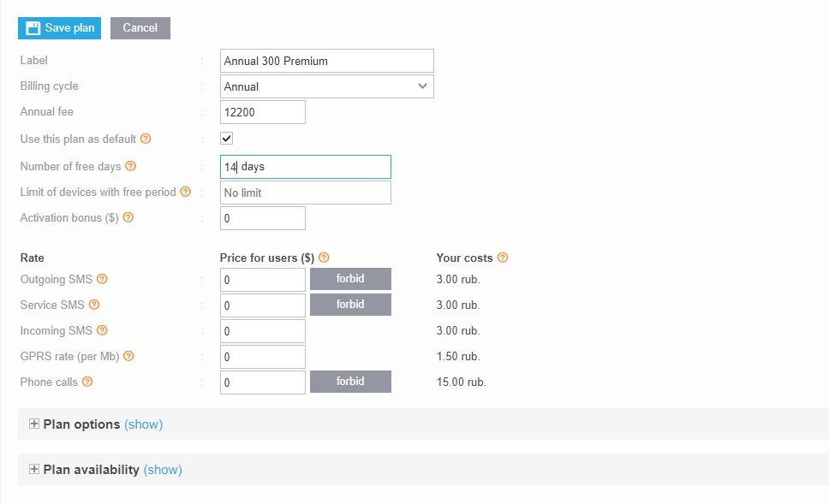This screenshot has width=829, height=504.
Task: Click the show link for Plan options
Action: (x=143, y=424)
